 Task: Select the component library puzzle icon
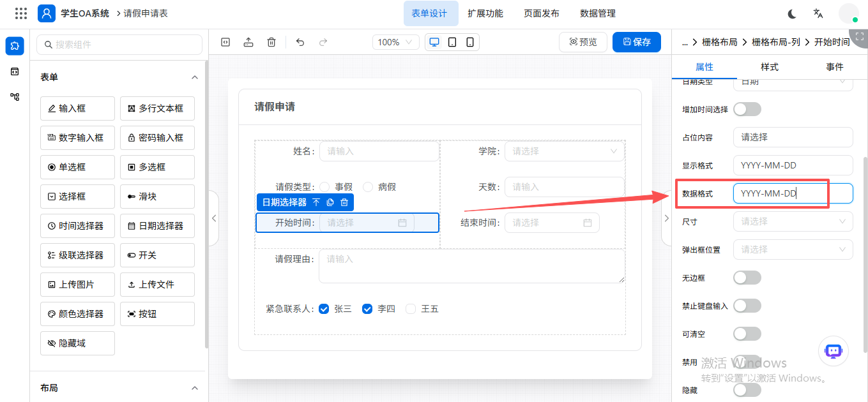coord(15,46)
